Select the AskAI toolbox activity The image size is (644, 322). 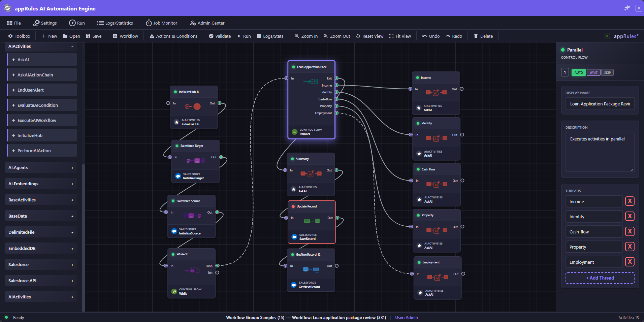(x=42, y=60)
